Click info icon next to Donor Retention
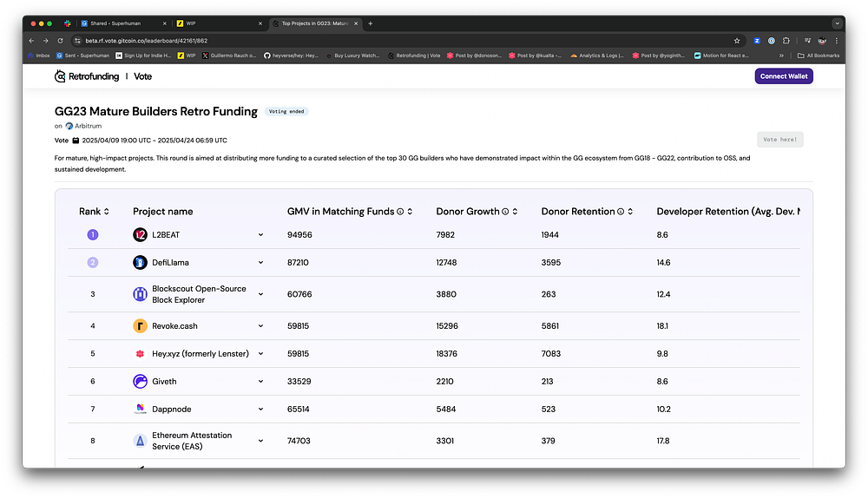The height and width of the screenshot is (498, 868). (621, 212)
